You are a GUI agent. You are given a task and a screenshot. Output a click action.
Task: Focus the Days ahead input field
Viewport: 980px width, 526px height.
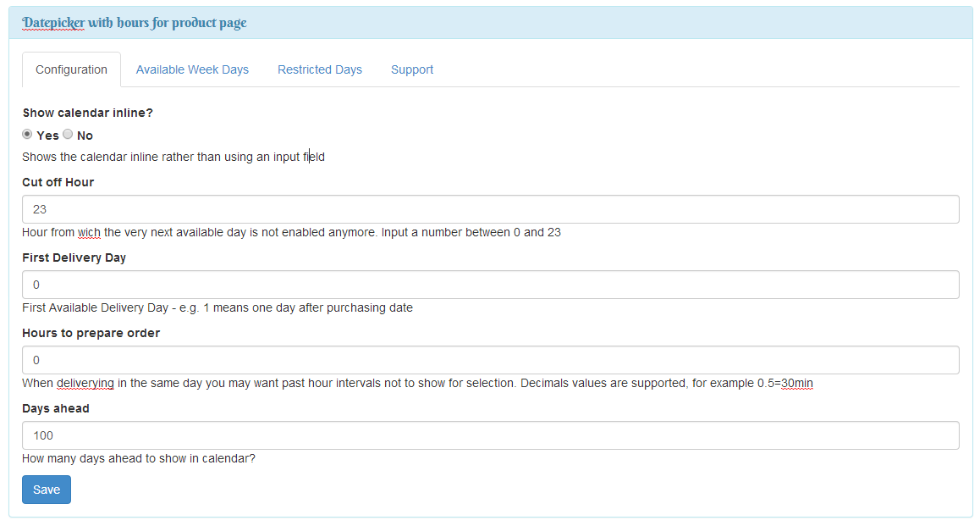pos(491,435)
